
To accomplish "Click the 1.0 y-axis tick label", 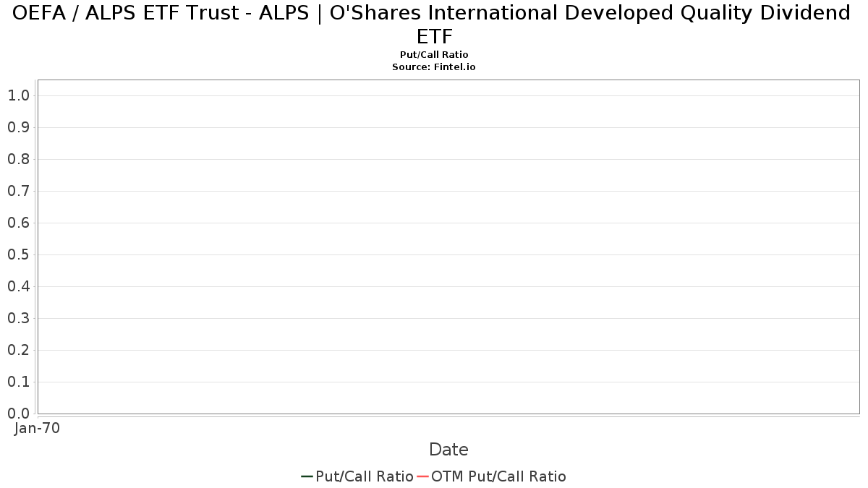I will 18,95.
